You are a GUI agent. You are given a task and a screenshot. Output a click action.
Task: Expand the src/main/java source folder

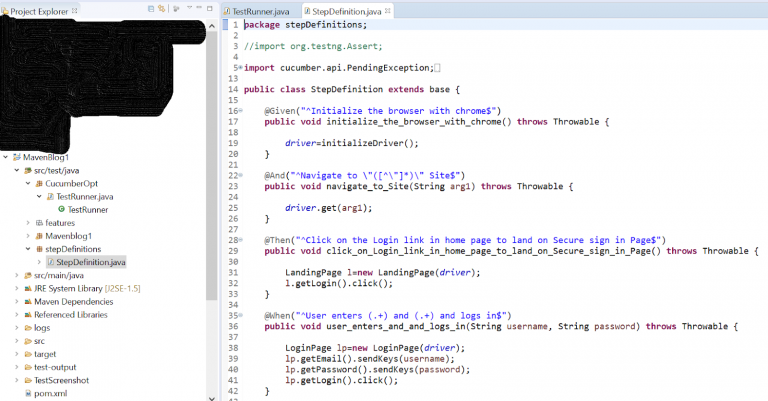[x=17, y=275]
